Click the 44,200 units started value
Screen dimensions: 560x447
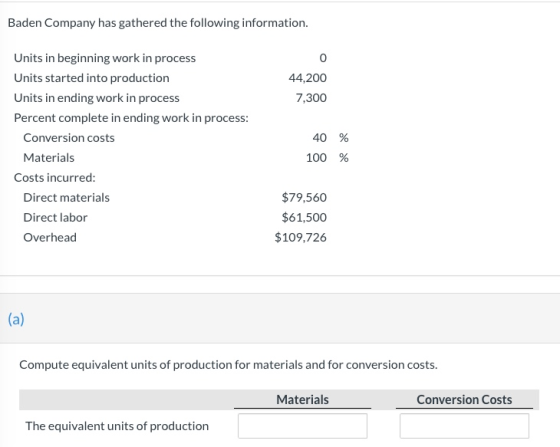click(x=308, y=78)
